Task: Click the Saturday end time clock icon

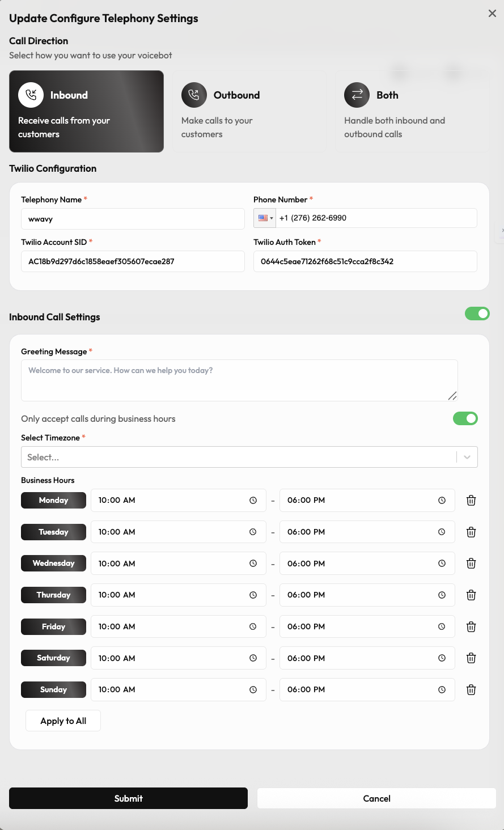Action: [x=442, y=658]
